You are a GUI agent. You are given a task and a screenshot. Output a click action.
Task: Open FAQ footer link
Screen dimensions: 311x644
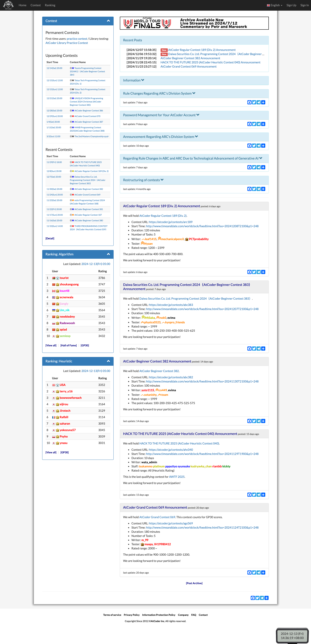coord(194,615)
